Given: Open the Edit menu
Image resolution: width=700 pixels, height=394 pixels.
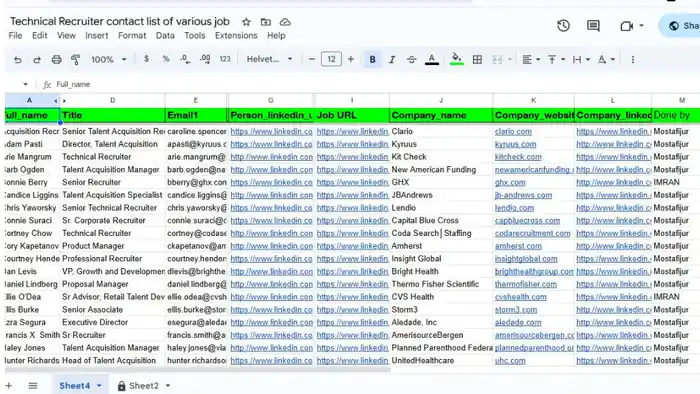Looking at the screenshot, I should [x=40, y=36].
